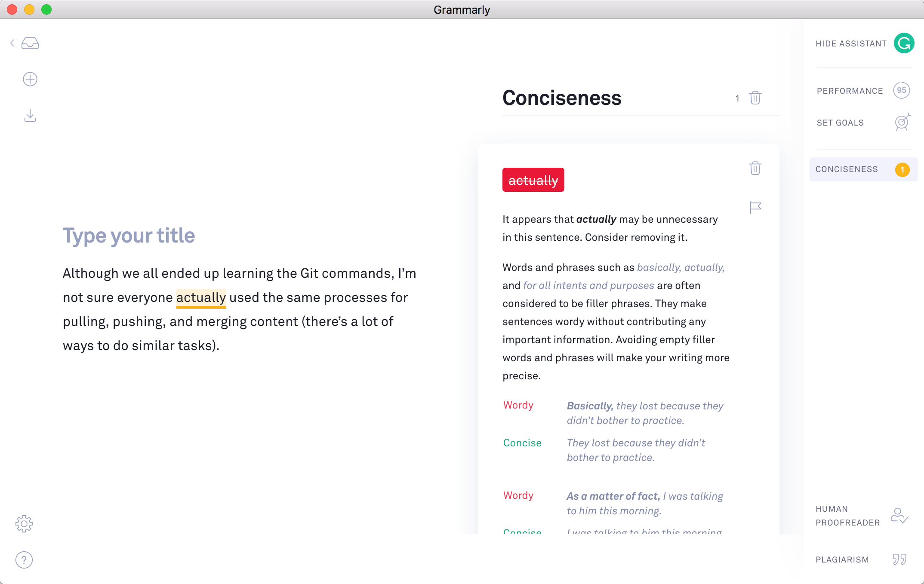Open Grammarly settings gear icon
The width and height of the screenshot is (924, 584).
[24, 523]
